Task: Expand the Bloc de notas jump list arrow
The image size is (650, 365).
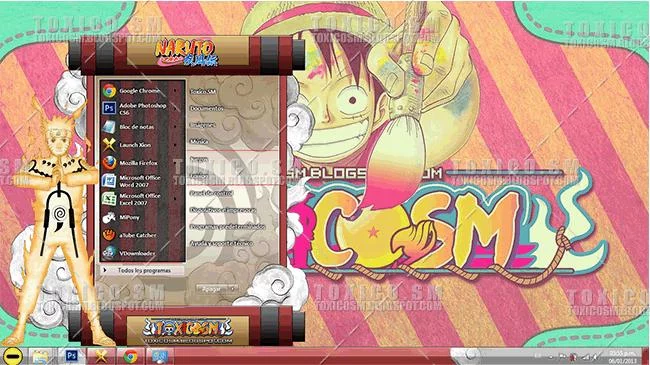Action: [175, 127]
